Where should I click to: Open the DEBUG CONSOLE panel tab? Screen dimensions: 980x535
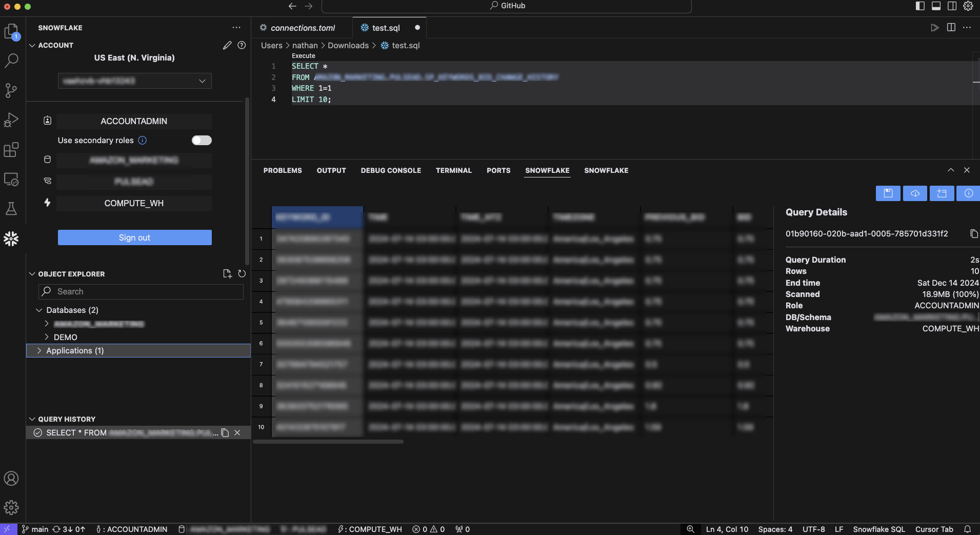coord(391,170)
